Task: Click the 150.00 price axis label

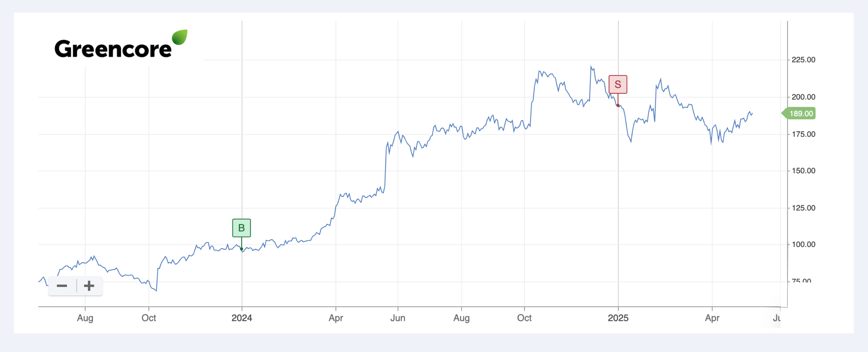Action: (x=803, y=171)
